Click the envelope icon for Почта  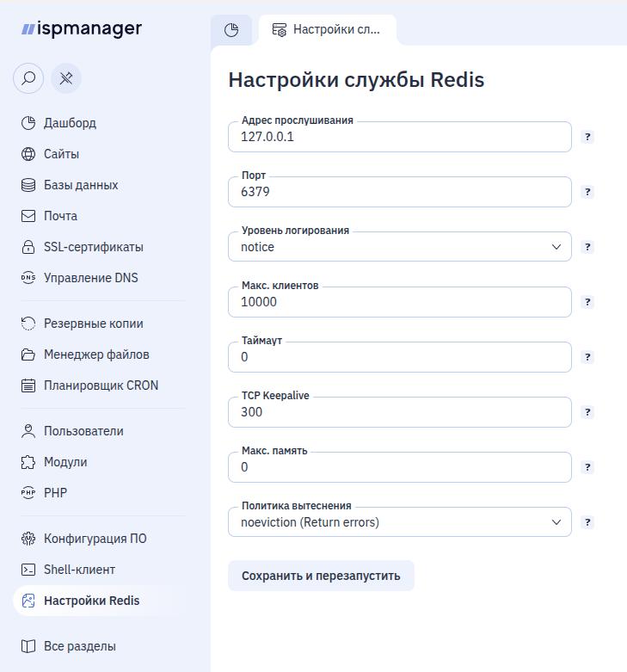point(28,216)
